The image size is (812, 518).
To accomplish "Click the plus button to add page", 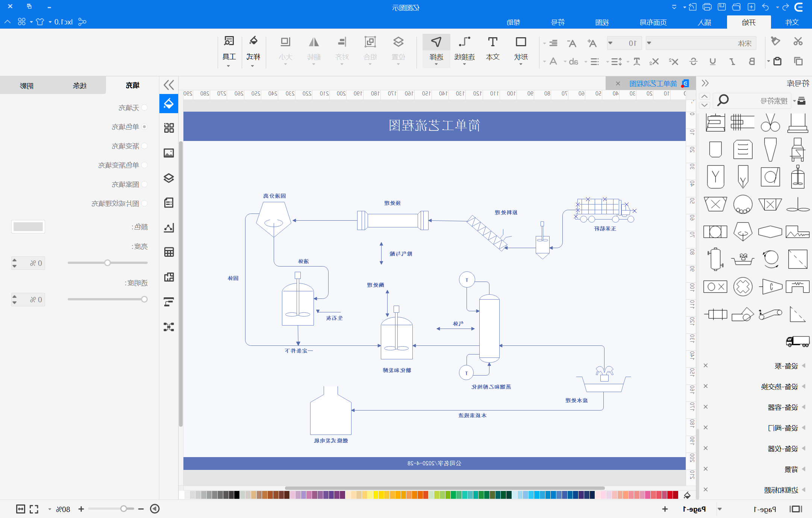I will point(665,509).
